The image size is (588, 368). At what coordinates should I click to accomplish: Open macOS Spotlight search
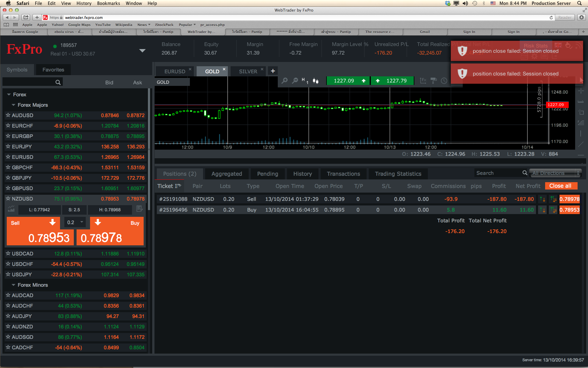pos(579,3)
